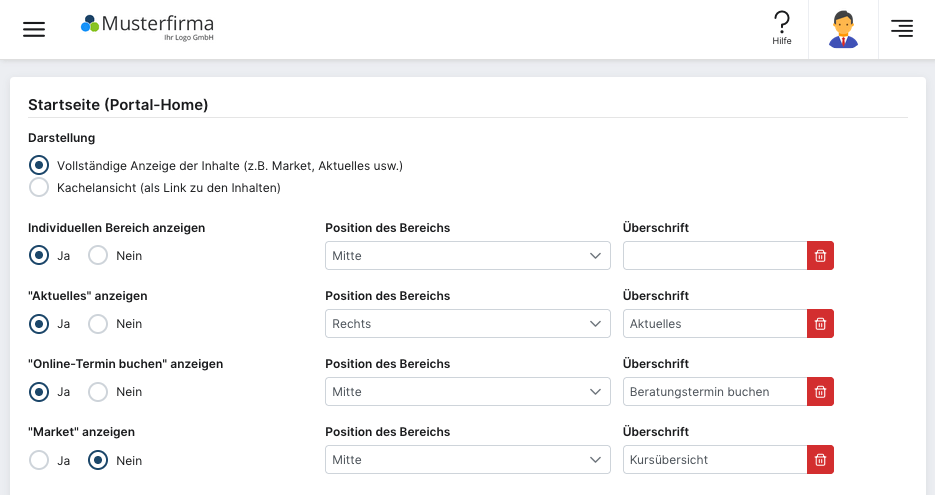
Task: Select Kachelansicht display option
Action: [39, 187]
